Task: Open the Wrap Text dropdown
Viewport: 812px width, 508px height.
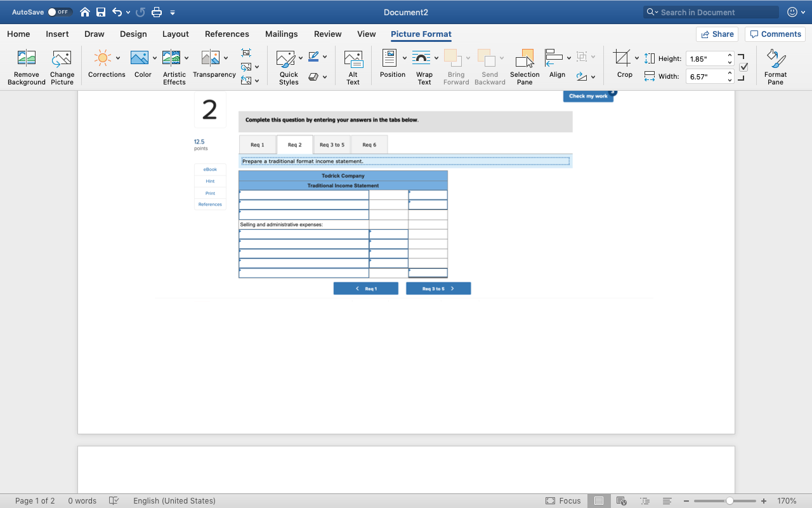Action: [x=424, y=65]
